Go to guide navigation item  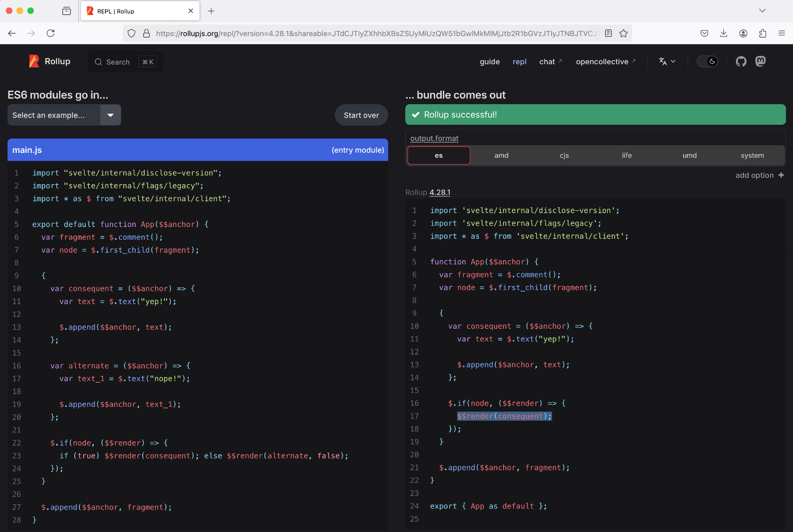490,62
